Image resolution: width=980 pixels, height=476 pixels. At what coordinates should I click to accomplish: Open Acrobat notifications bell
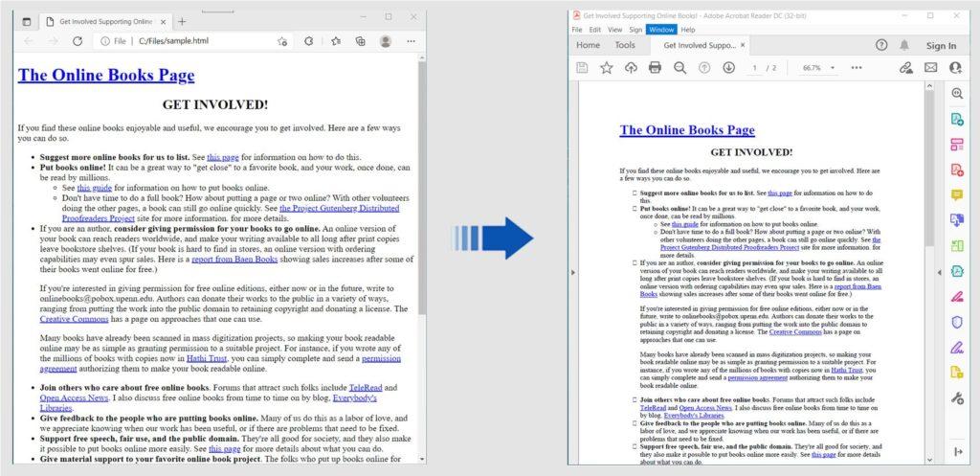point(905,45)
